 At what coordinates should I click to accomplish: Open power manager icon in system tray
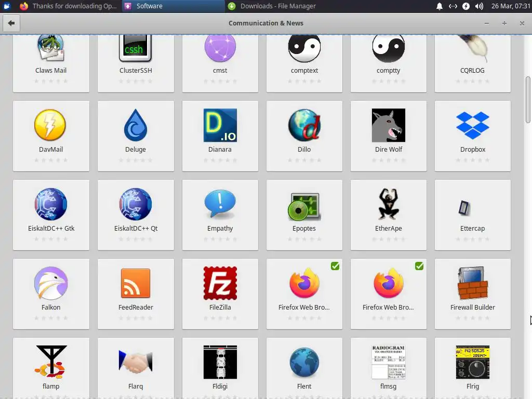click(x=466, y=6)
